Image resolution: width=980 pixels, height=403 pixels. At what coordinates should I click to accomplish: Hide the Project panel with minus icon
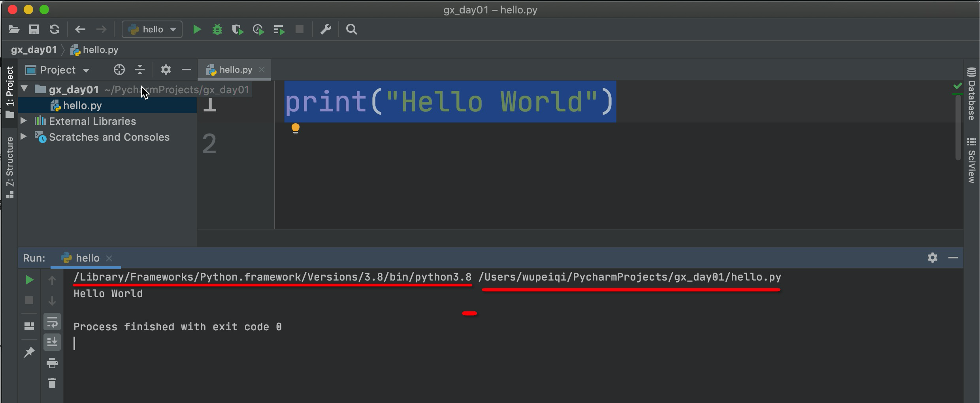[187, 70]
